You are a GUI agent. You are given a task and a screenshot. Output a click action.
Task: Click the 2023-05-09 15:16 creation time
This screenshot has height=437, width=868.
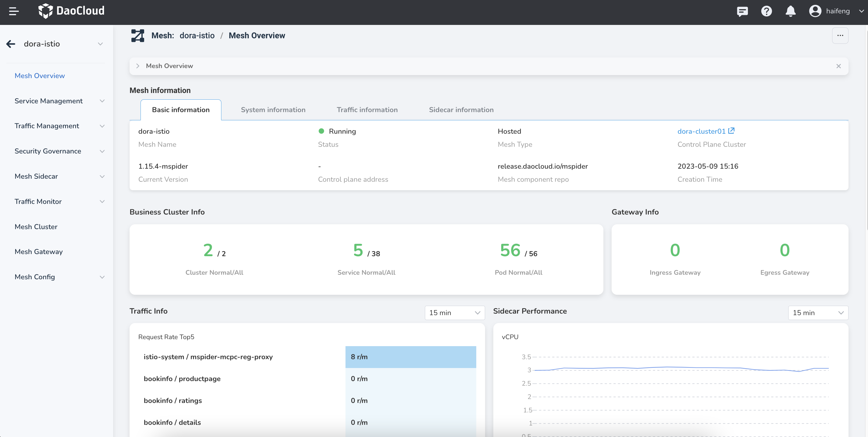(708, 166)
